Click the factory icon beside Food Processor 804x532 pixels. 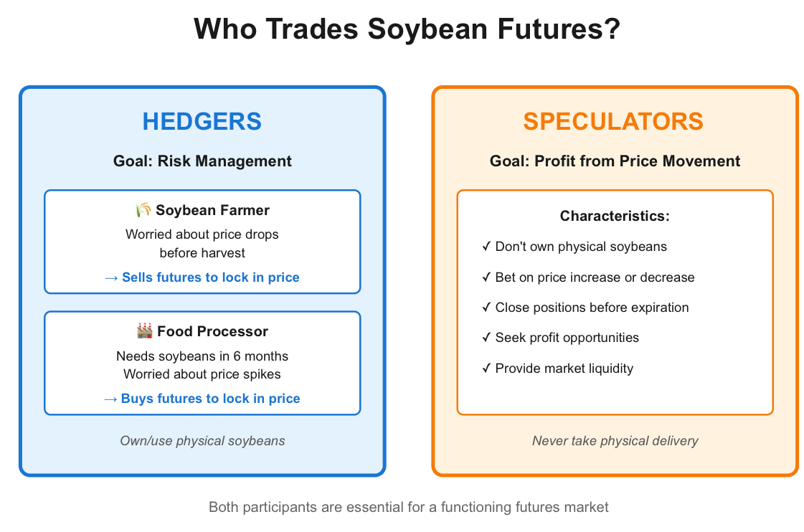tap(145, 331)
